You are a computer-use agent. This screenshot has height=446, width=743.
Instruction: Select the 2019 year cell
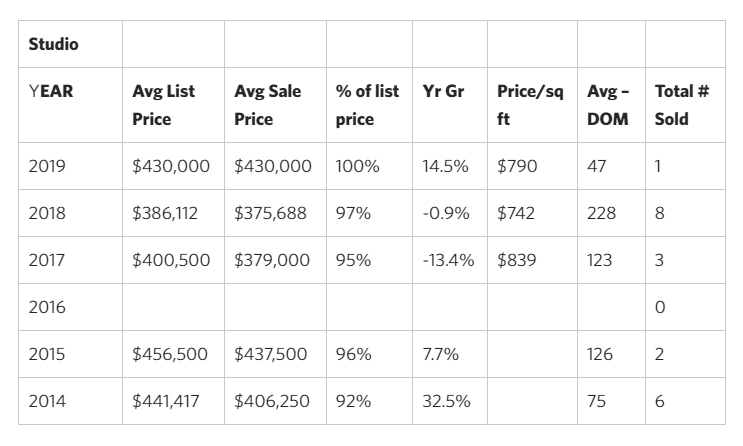[47, 166]
